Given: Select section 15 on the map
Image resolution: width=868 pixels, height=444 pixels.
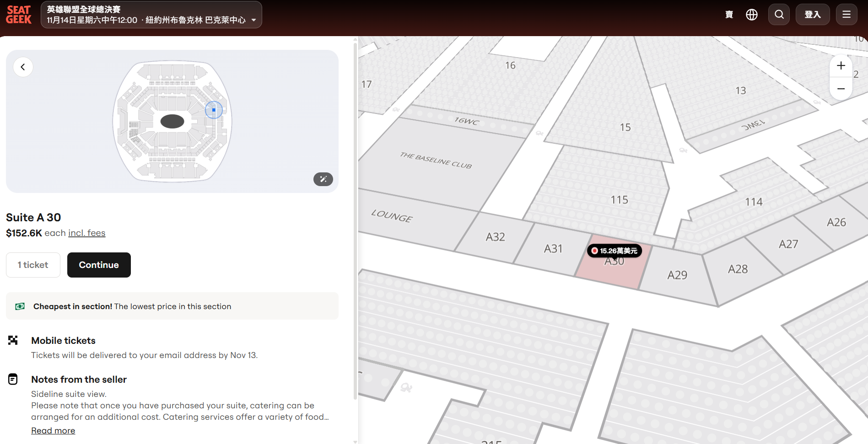Looking at the screenshot, I should pos(625,127).
